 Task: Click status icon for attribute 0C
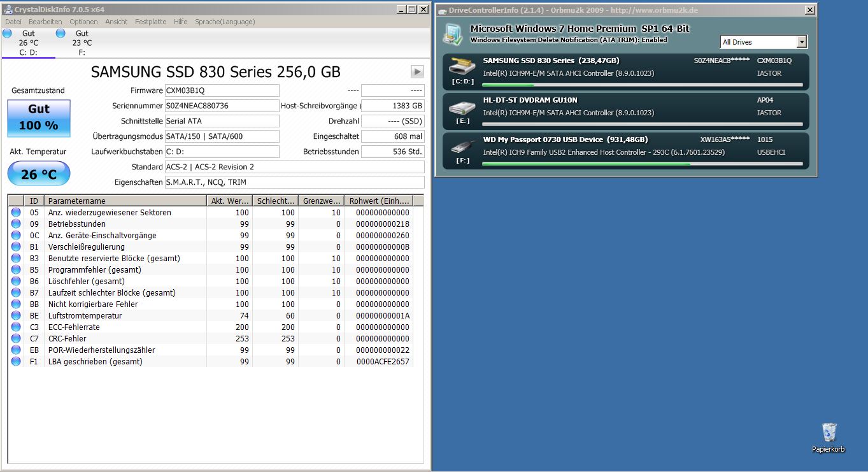point(16,235)
